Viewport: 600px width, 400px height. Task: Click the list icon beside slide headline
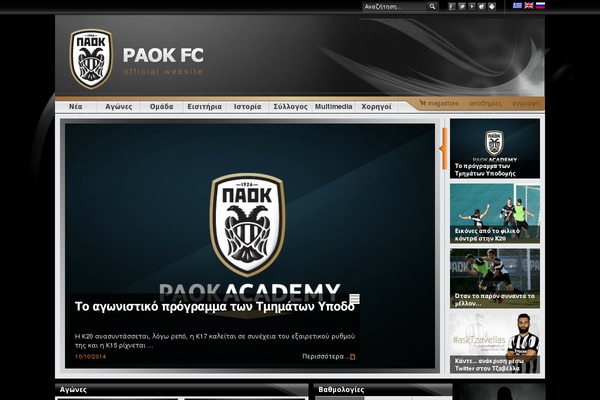(x=355, y=299)
